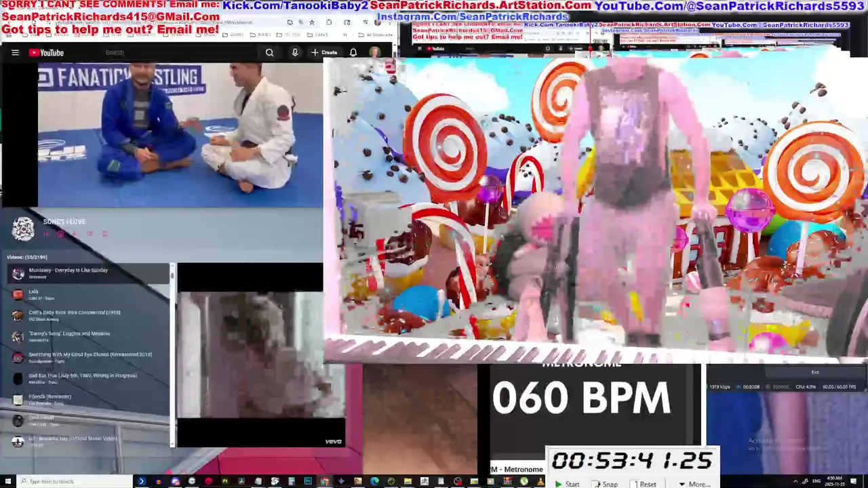
Task: Click the playlist vertical scrollbar
Action: (x=172, y=355)
